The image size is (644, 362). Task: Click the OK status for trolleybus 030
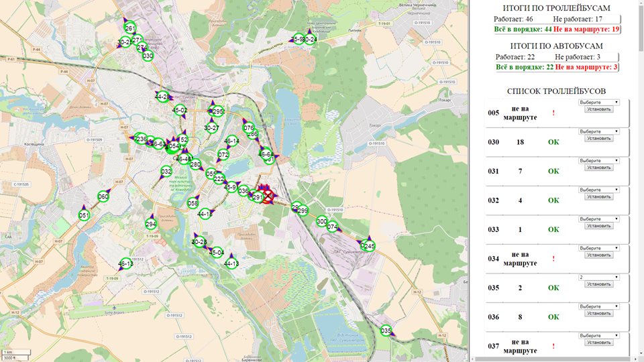(553, 142)
